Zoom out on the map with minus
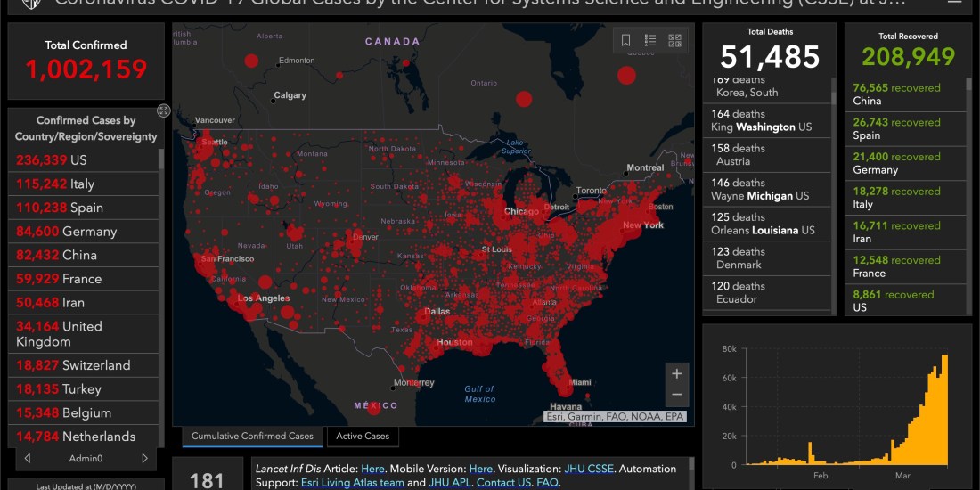The height and width of the screenshot is (490, 980). (676, 395)
